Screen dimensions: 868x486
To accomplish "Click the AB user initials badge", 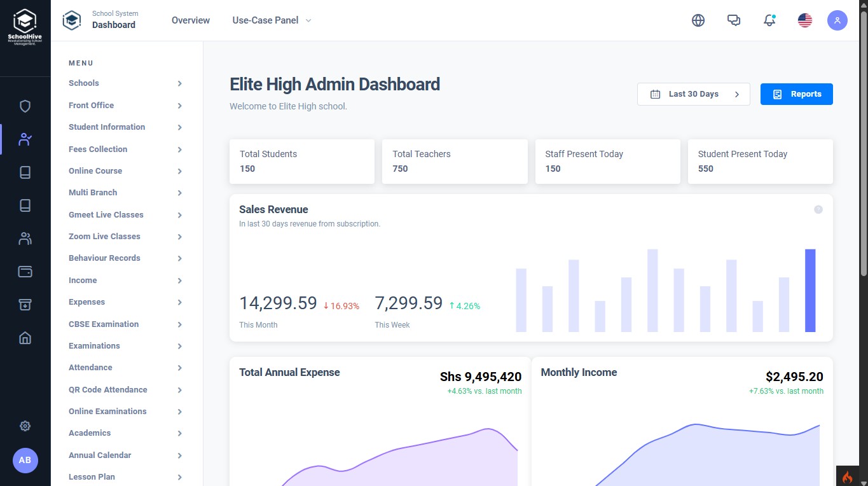I will pyautogui.click(x=25, y=460).
